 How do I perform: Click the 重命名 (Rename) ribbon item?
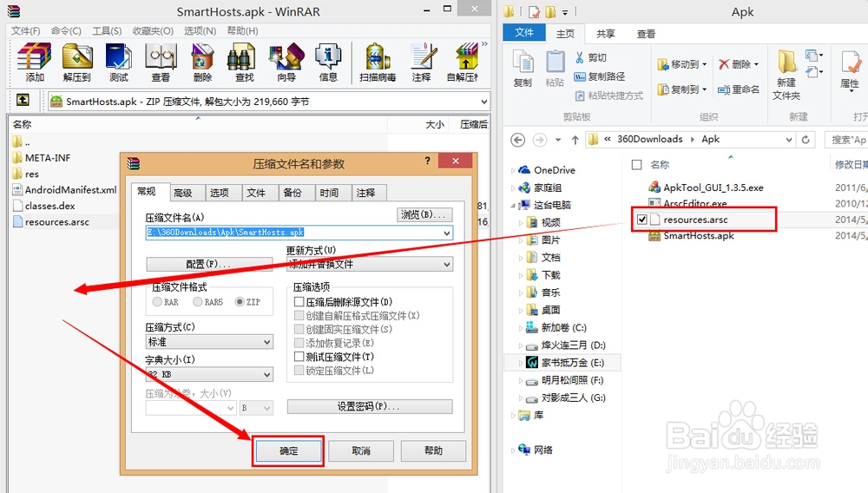tap(739, 89)
